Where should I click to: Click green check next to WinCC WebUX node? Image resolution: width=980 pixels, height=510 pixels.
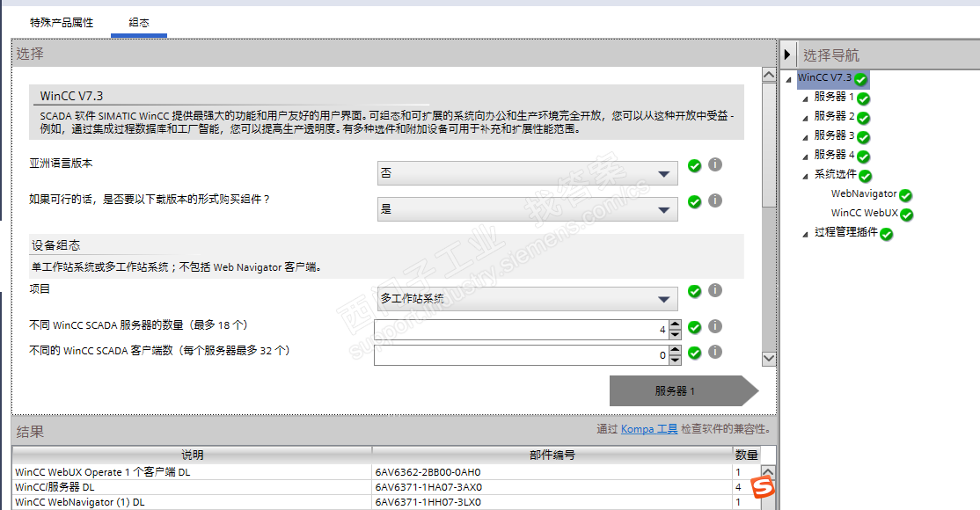pos(907,215)
